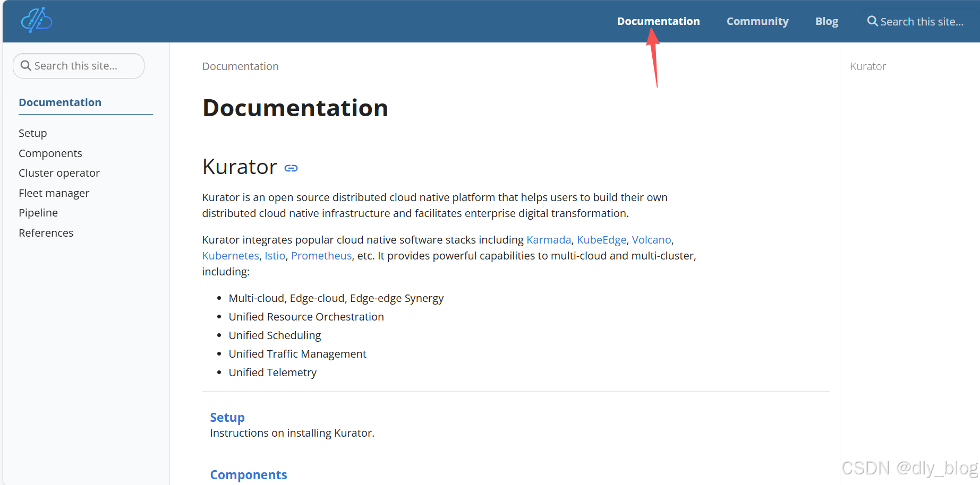Follow the Kubernetes link
This screenshot has width=980, height=485.
pos(231,256)
